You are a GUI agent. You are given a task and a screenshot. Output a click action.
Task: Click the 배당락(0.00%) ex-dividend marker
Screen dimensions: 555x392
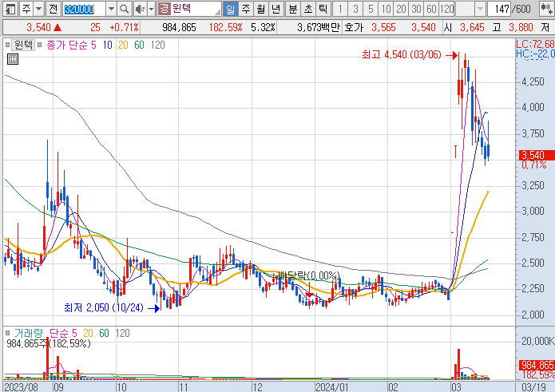[309, 275]
